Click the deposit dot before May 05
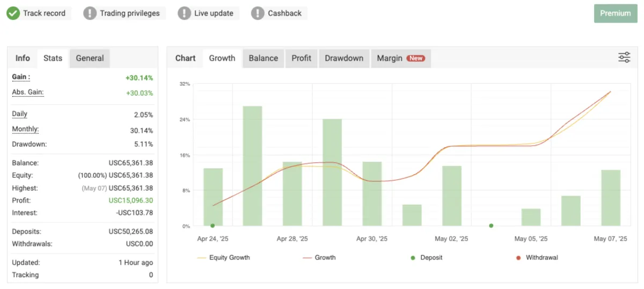 (491, 226)
